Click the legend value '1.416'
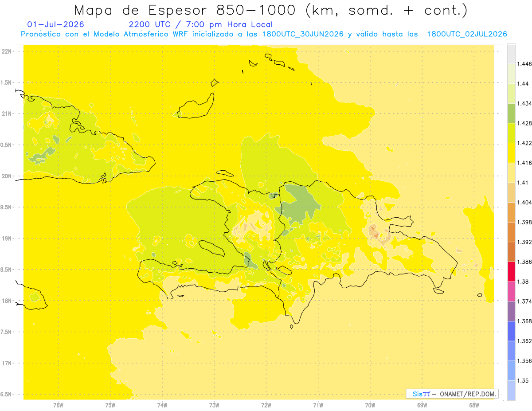 pos(525,163)
